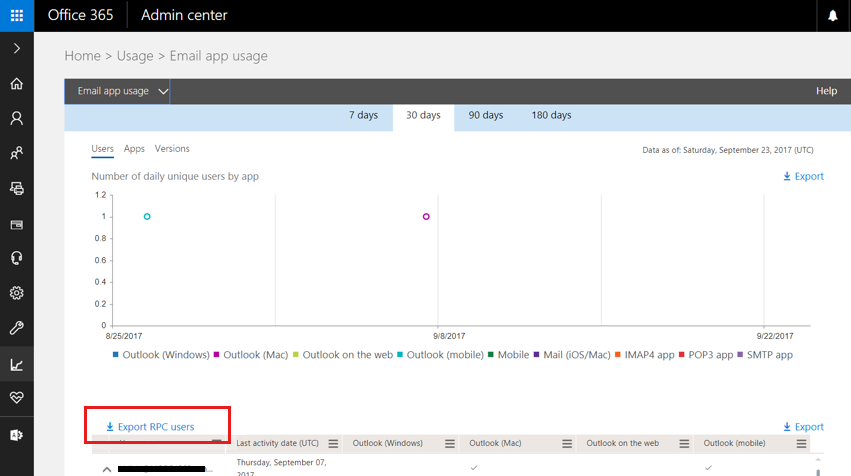The image size is (851, 476).
Task: Open Outlook (Mac) column menu
Action: 567,444
